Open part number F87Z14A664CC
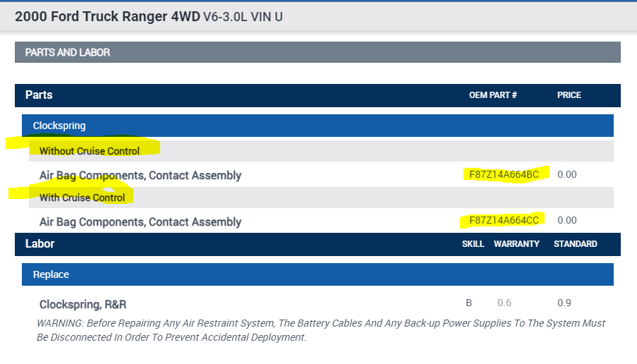The height and width of the screenshot is (364, 637). [x=504, y=221]
